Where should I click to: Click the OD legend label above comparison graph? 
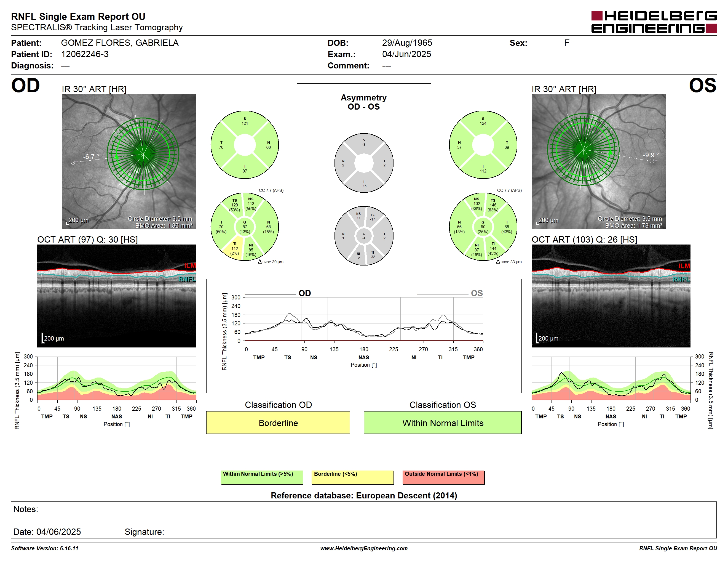click(305, 293)
